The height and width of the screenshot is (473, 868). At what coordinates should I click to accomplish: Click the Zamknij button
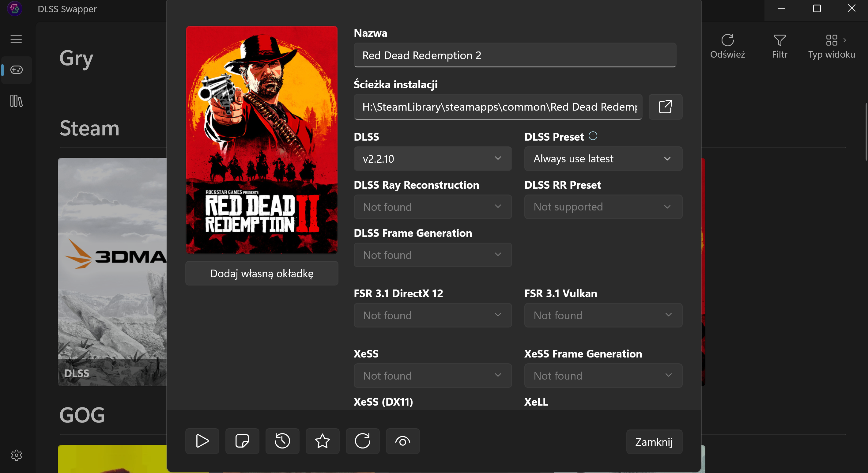pyautogui.click(x=654, y=442)
